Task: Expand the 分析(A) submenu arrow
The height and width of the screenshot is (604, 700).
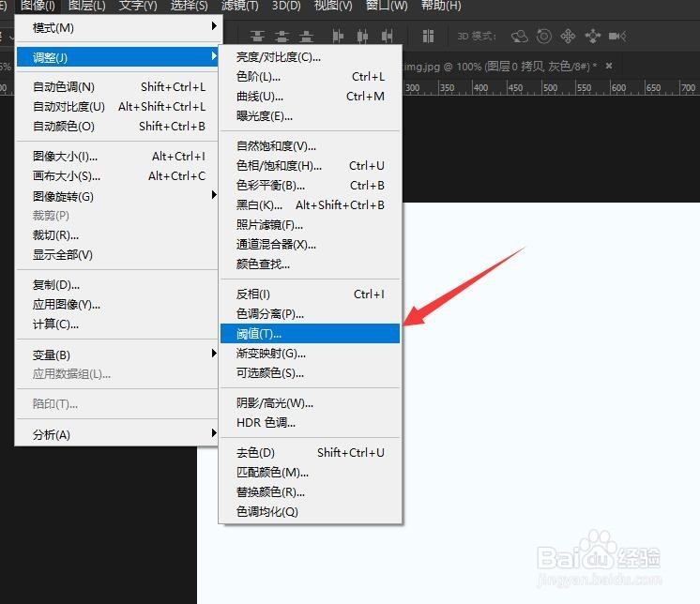Action: [x=214, y=432]
